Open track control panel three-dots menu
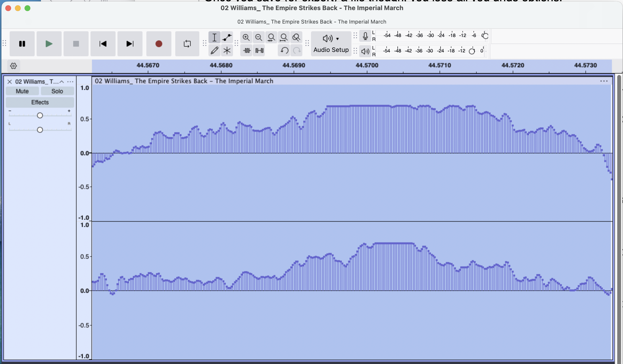The height and width of the screenshot is (364, 623). pos(70,82)
